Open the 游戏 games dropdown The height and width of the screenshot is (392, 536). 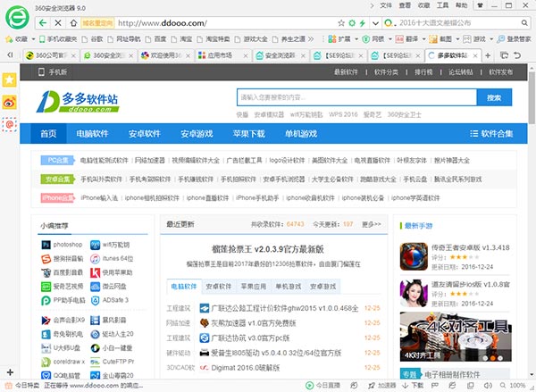478,39
